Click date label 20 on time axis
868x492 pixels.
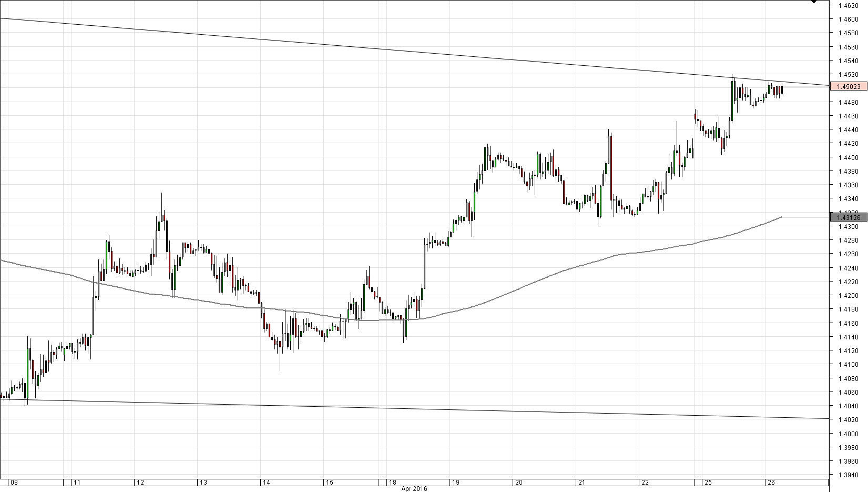point(518,482)
